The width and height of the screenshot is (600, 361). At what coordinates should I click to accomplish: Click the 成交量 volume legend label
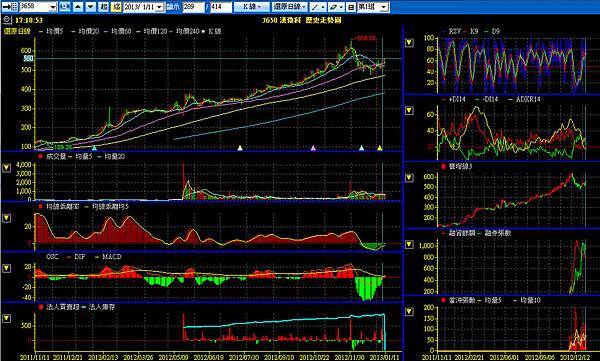click(x=56, y=157)
